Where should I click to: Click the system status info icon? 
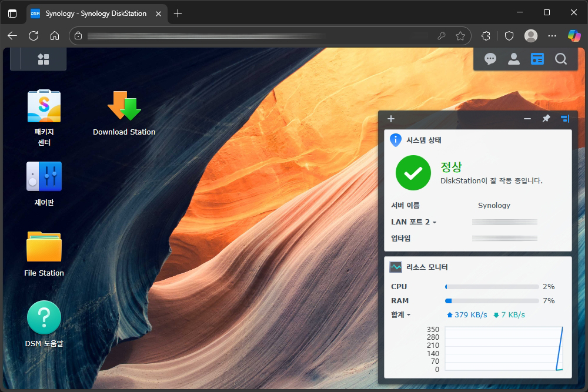pos(396,140)
